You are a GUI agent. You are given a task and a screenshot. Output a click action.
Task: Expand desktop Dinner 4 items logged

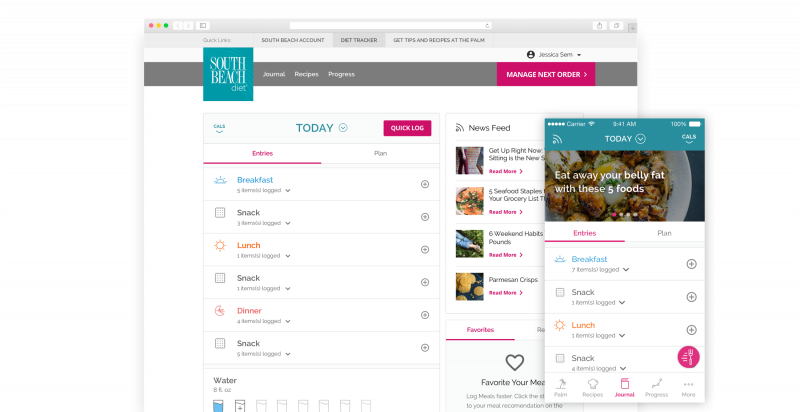(x=288, y=321)
